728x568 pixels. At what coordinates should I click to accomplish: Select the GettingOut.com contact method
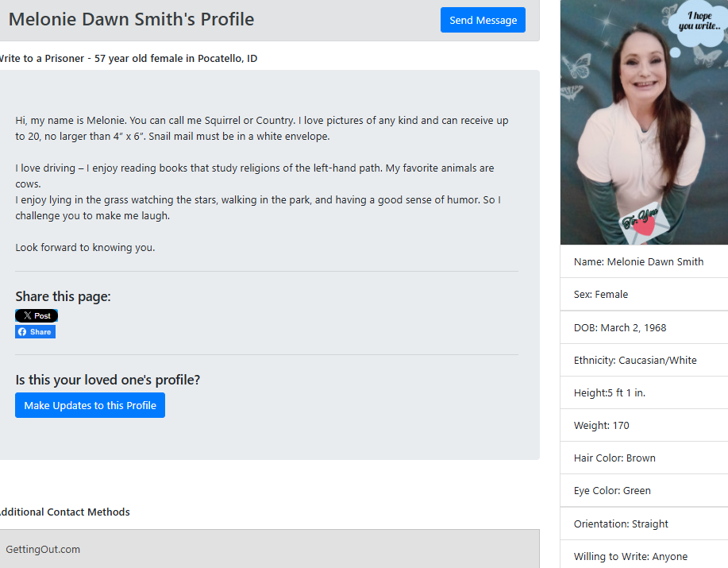269,550
